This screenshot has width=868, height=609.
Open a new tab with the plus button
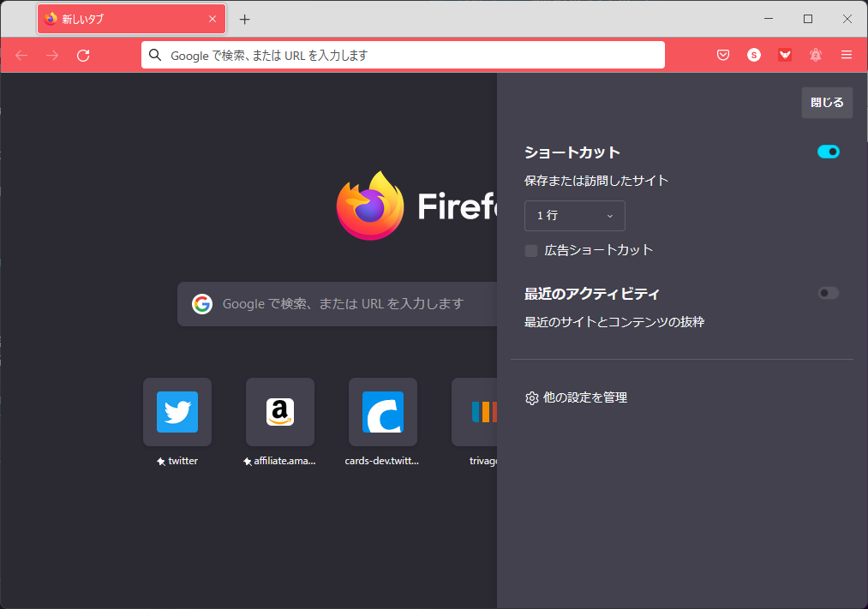[x=244, y=19]
